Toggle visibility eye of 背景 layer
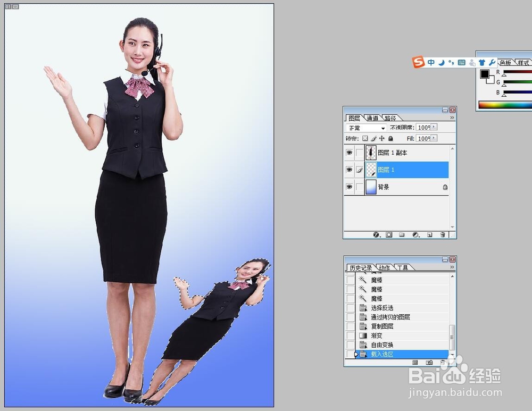The height and width of the screenshot is (411, 532). click(349, 187)
